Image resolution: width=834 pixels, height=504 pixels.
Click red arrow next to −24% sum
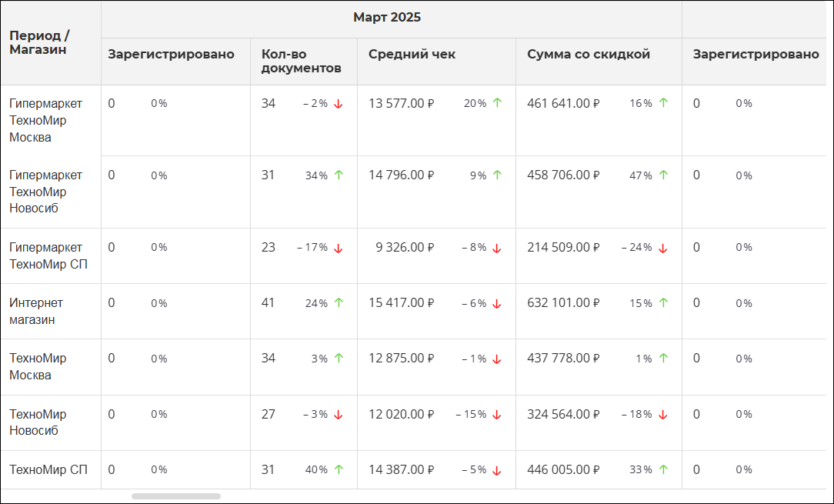pos(662,248)
